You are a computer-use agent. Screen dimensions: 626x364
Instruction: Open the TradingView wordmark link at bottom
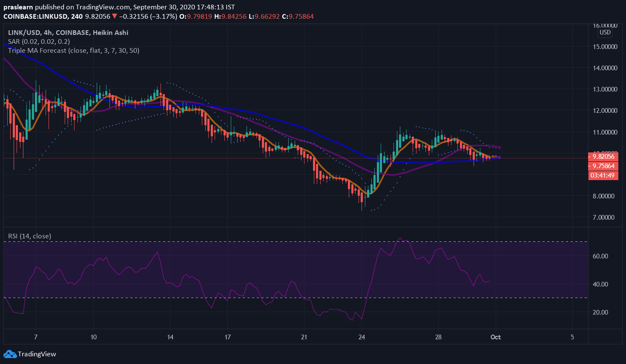pos(37,354)
